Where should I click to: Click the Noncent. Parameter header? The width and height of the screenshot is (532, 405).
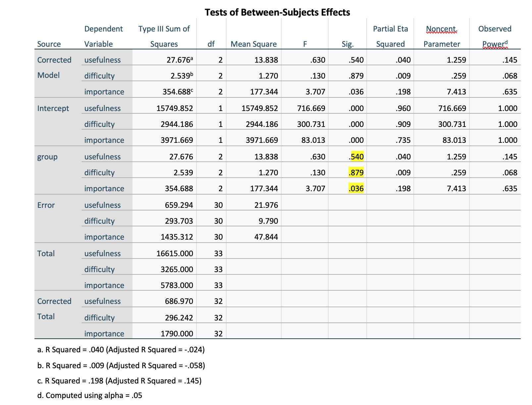click(442, 36)
